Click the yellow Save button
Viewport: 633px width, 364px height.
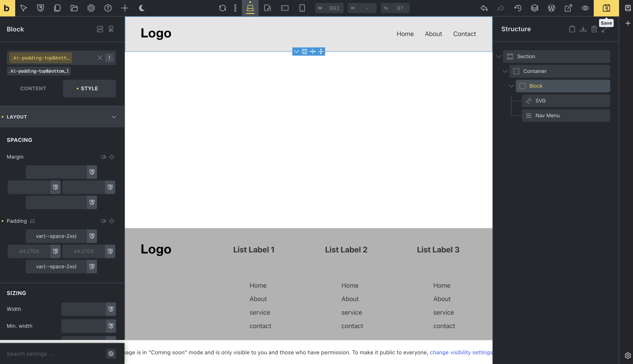click(x=606, y=8)
